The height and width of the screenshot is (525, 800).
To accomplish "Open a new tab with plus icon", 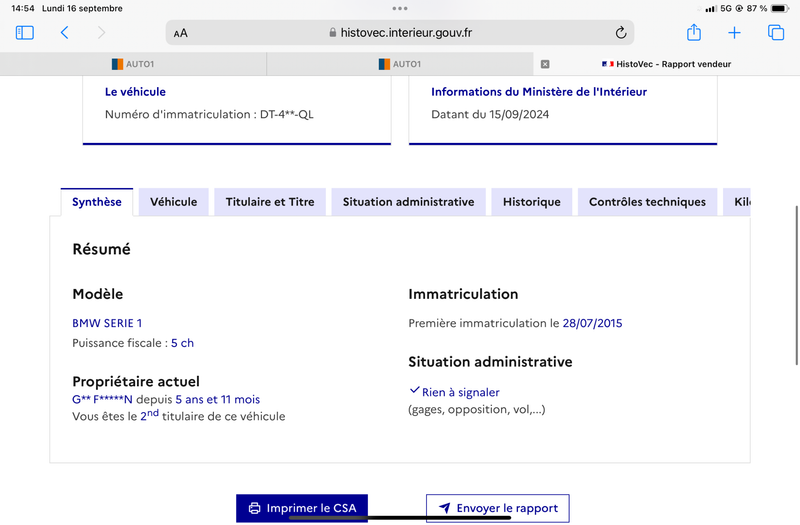I will tap(734, 33).
